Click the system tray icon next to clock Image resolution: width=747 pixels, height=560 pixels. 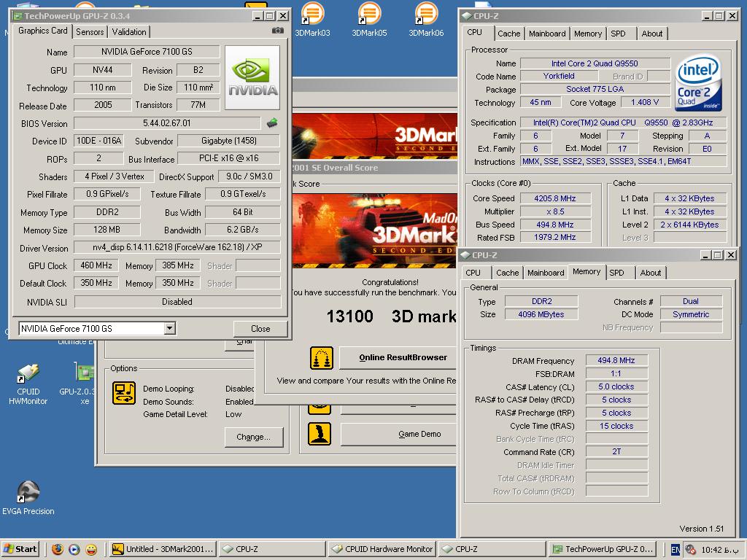click(690, 550)
